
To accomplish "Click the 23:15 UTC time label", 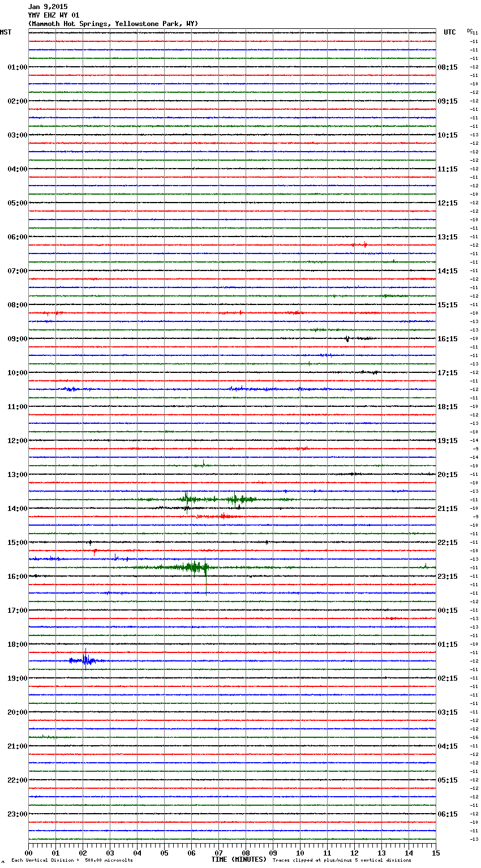I will pyautogui.click(x=448, y=577).
